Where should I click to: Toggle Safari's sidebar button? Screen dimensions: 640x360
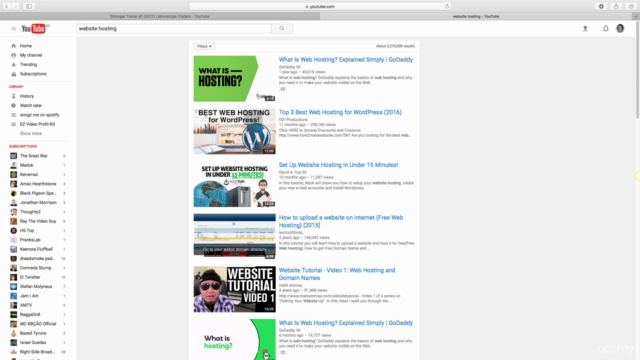point(29,7)
